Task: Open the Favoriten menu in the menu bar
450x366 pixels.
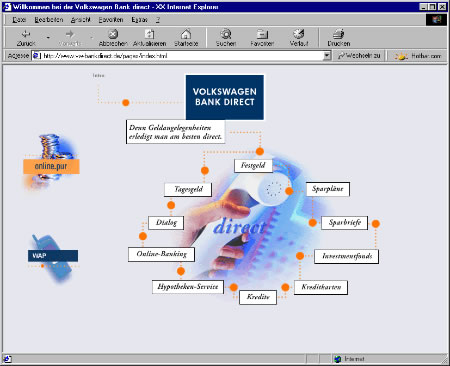Action: [111, 20]
